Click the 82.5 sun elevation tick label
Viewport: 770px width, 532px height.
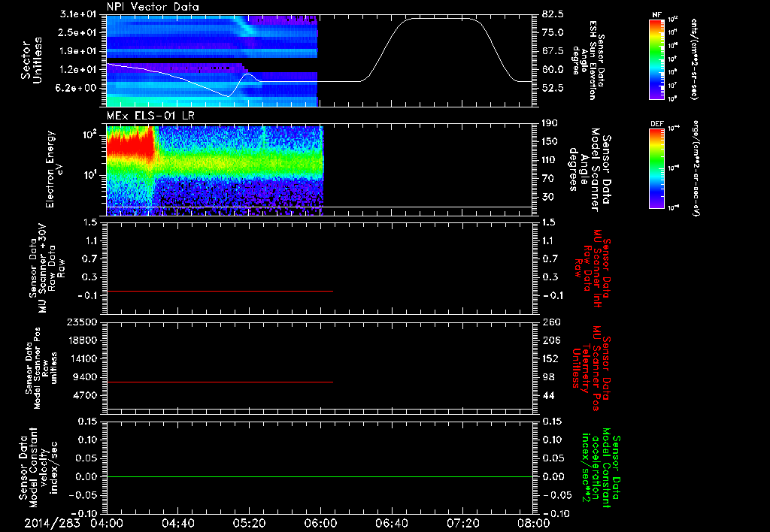[553, 14]
